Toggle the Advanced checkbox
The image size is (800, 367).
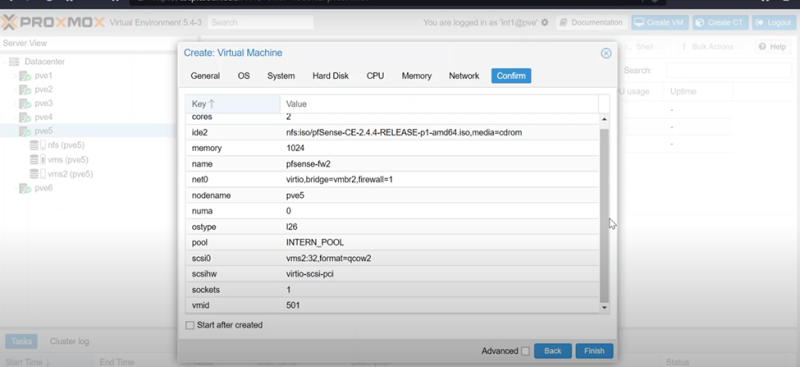(x=525, y=351)
